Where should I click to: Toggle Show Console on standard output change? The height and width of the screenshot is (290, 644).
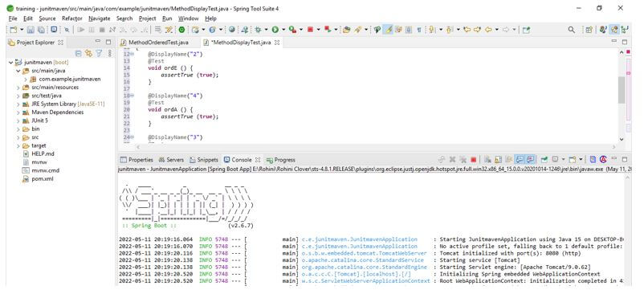click(520, 159)
